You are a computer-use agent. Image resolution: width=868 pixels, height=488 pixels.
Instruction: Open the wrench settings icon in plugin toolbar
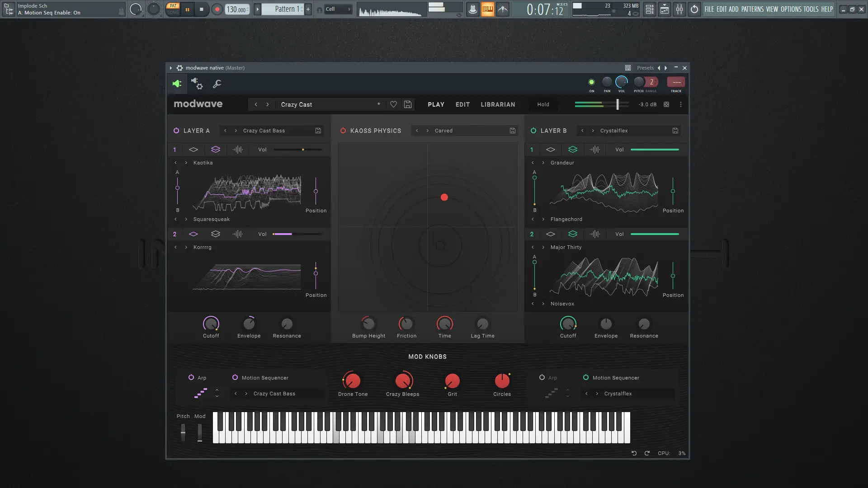pyautogui.click(x=217, y=84)
